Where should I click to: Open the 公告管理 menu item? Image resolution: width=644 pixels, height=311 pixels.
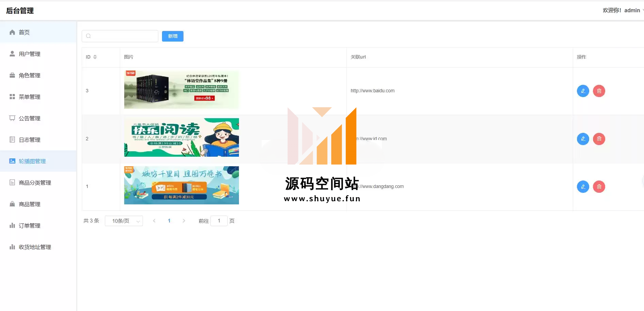(x=38, y=118)
